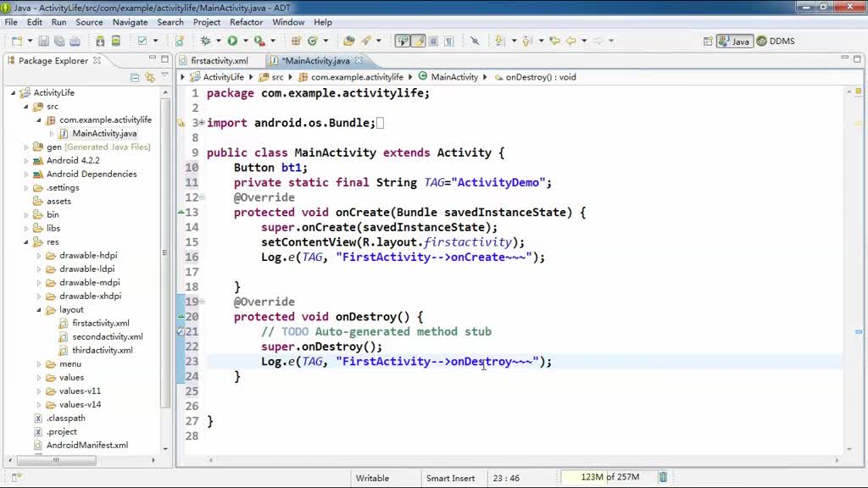This screenshot has height=488, width=868.
Task: Collapse the src folder node
Action: [26, 106]
